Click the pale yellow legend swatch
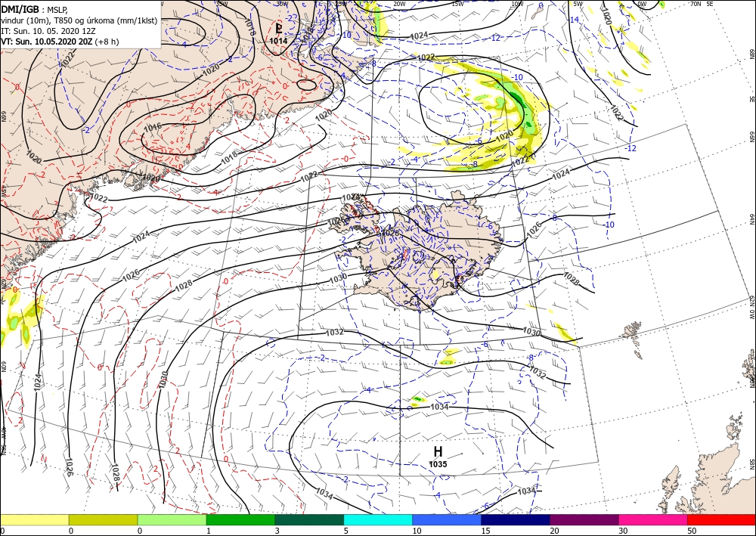756x536 pixels. coord(34,519)
